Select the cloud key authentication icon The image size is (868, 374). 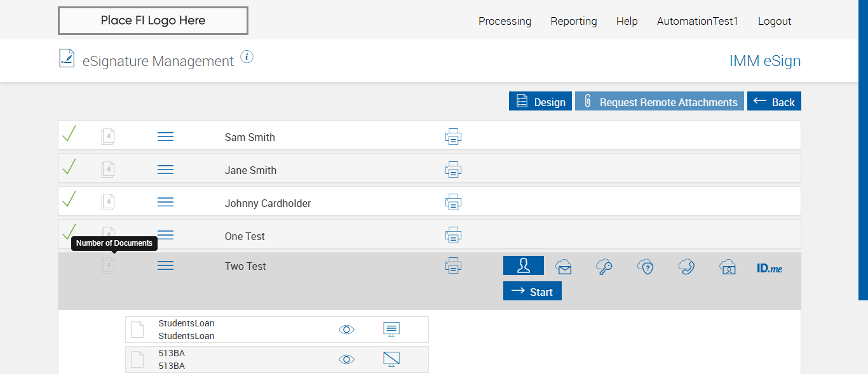pyautogui.click(x=604, y=267)
